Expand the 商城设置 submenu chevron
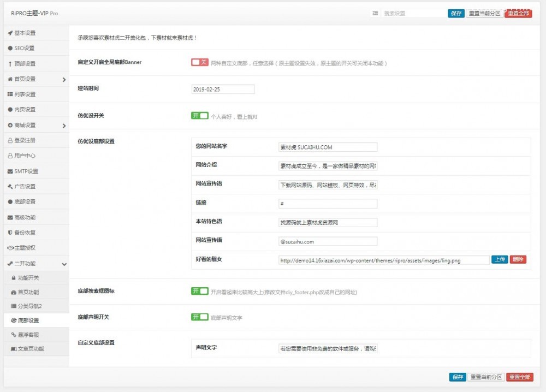Image resolution: width=546 pixels, height=392 pixels. click(x=64, y=126)
